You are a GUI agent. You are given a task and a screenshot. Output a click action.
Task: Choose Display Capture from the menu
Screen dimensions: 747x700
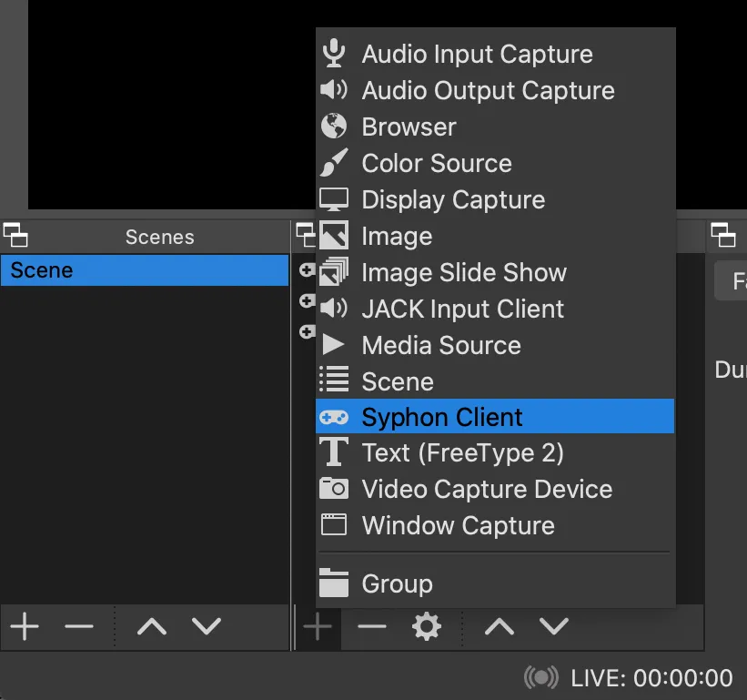click(x=453, y=199)
